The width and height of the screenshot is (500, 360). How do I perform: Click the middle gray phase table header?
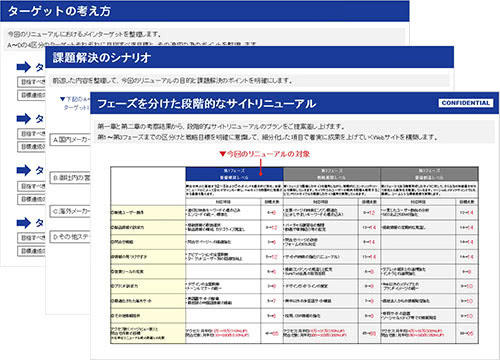pyautogui.click(x=332, y=174)
